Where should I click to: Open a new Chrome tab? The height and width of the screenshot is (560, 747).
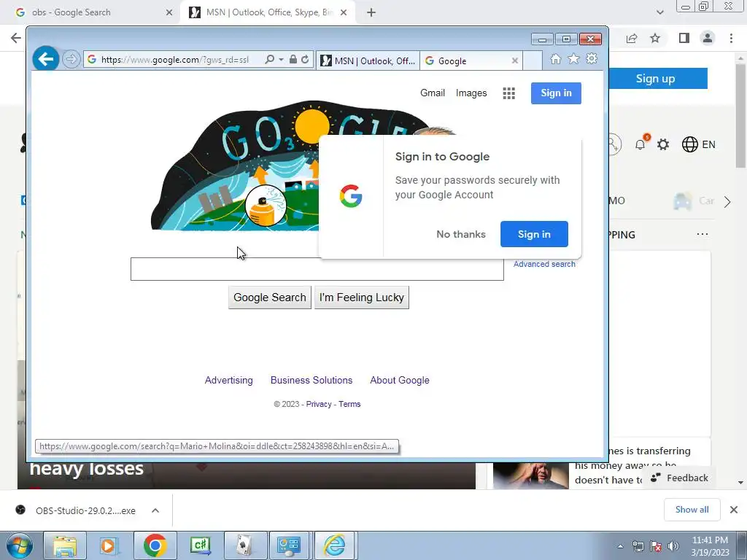point(371,13)
